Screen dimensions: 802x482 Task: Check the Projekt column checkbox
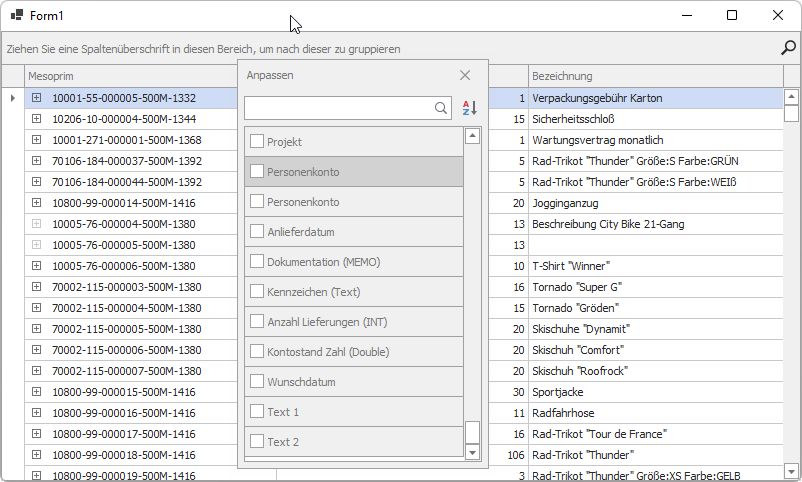[257, 141]
